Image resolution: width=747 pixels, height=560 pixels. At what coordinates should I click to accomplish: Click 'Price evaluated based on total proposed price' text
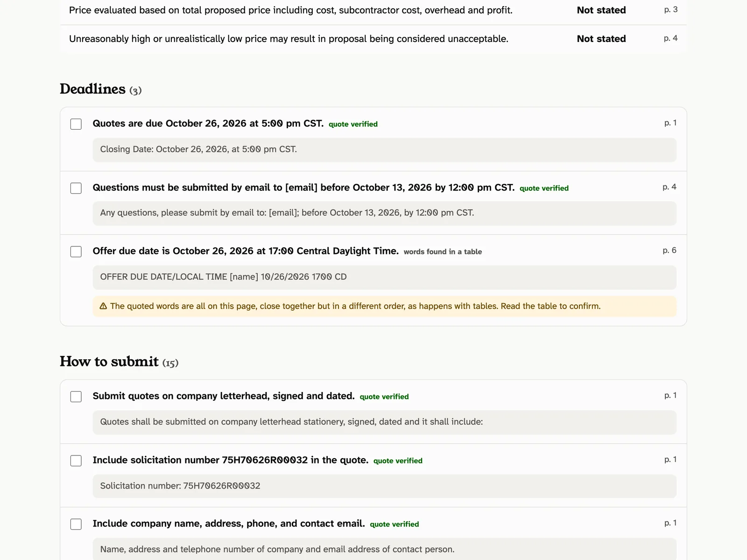(291, 10)
